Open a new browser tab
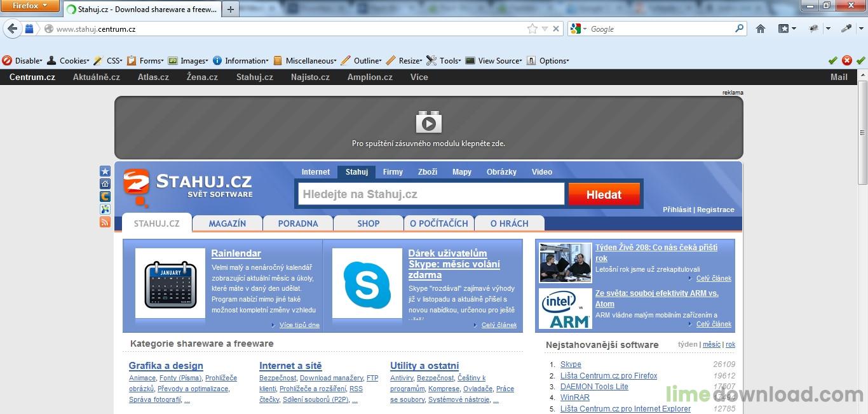Image resolution: width=868 pixels, height=414 pixels. tap(230, 10)
